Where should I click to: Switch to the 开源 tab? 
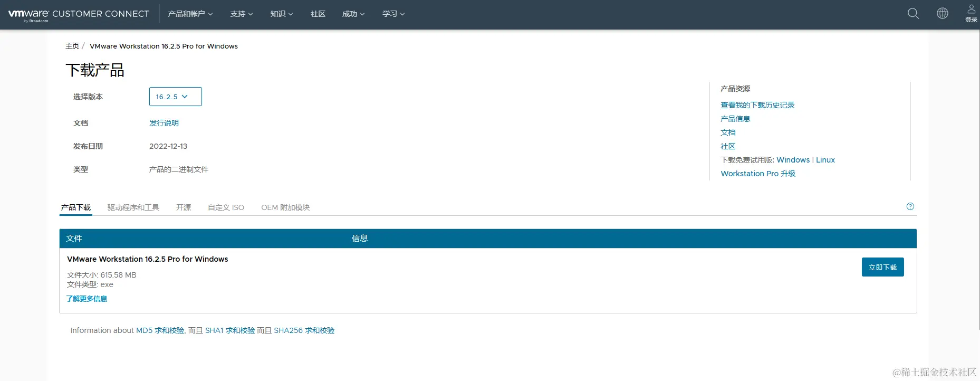click(x=184, y=207)
